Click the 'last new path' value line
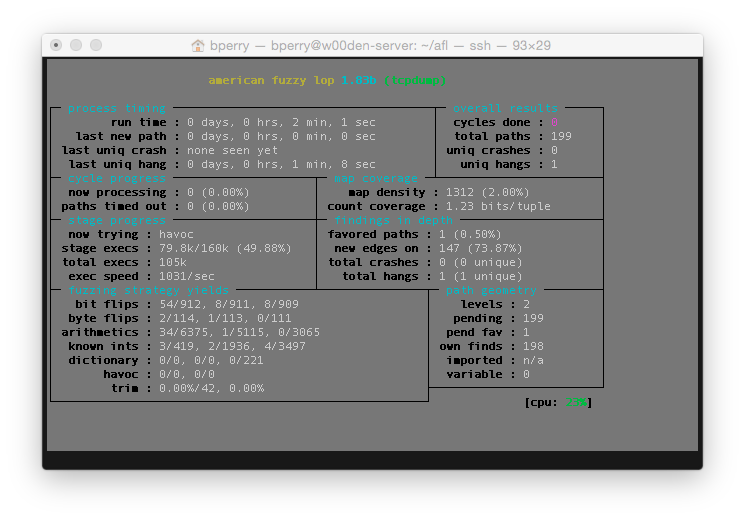The width and height of the screenshot is (745, 520). (x=281, y=136)
